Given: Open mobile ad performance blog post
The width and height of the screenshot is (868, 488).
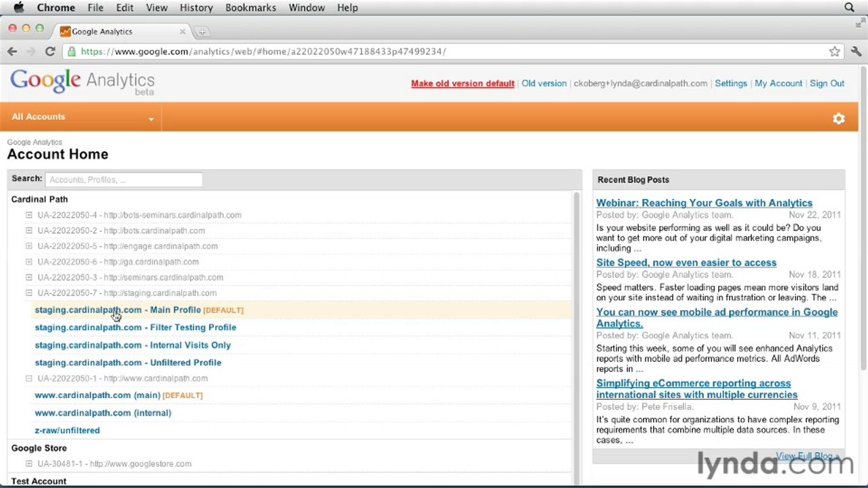Looking at the screenshot, I should 717,318.
